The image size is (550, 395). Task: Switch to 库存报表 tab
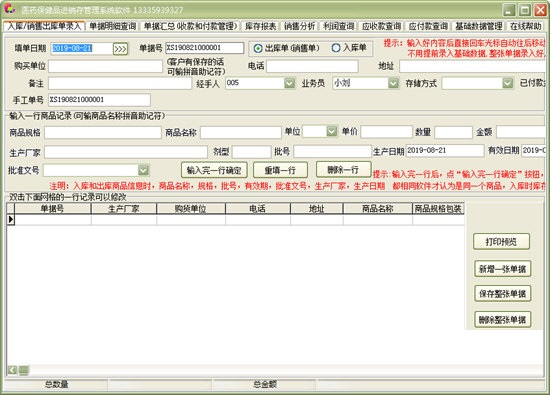click(x=261, y=26)
